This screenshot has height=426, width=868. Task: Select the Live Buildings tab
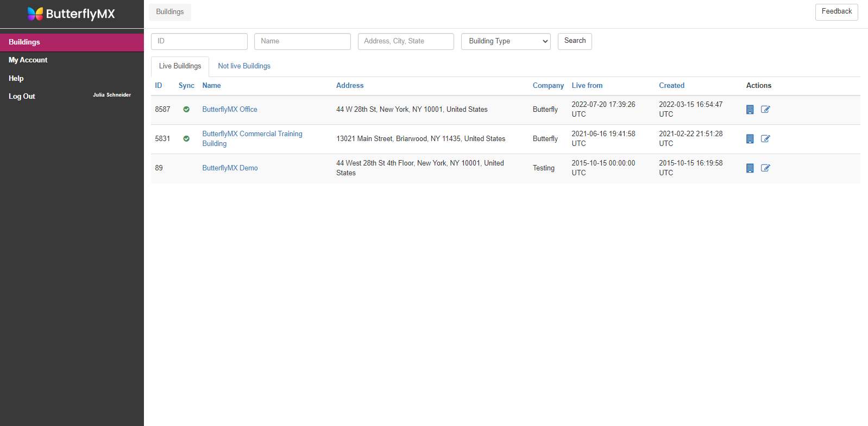tap(180, 66)
